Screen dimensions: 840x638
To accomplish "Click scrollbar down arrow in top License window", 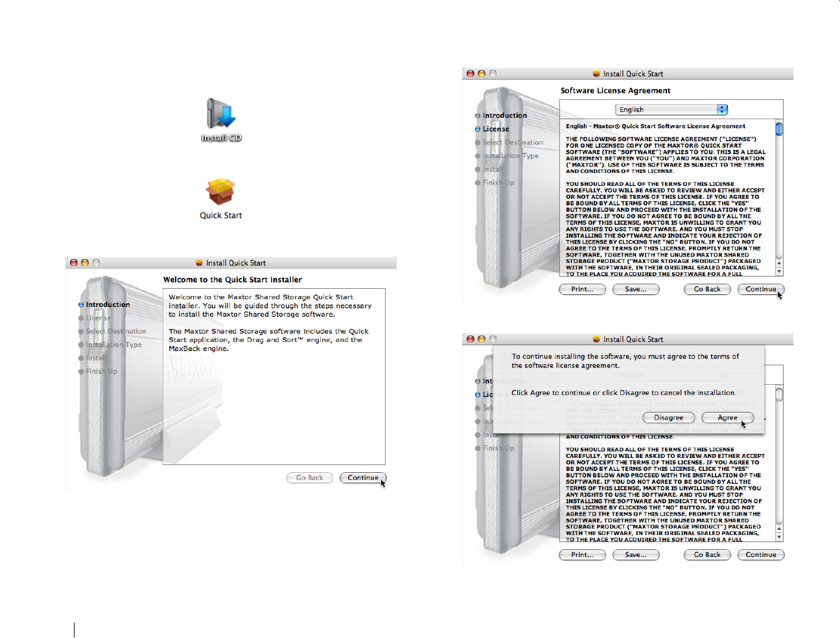I will [779, 271].
